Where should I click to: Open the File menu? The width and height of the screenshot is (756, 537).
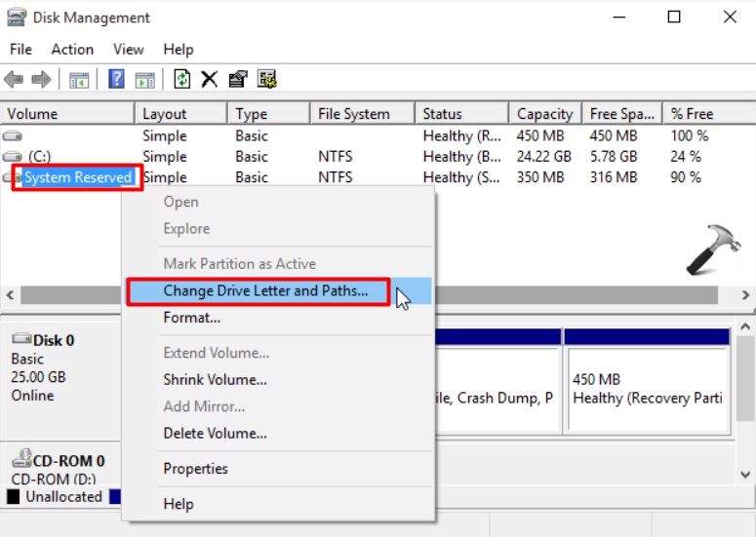coord(20,49)
